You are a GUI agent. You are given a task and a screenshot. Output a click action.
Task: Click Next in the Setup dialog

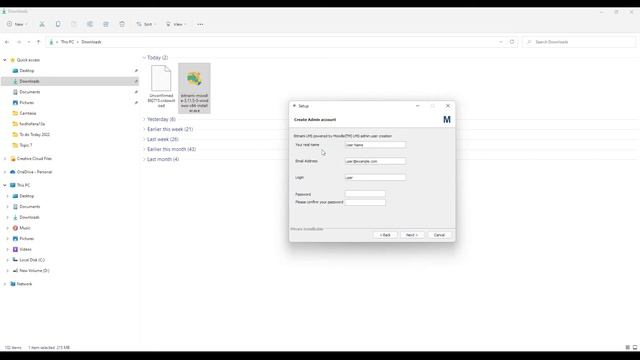pos(412,235)
